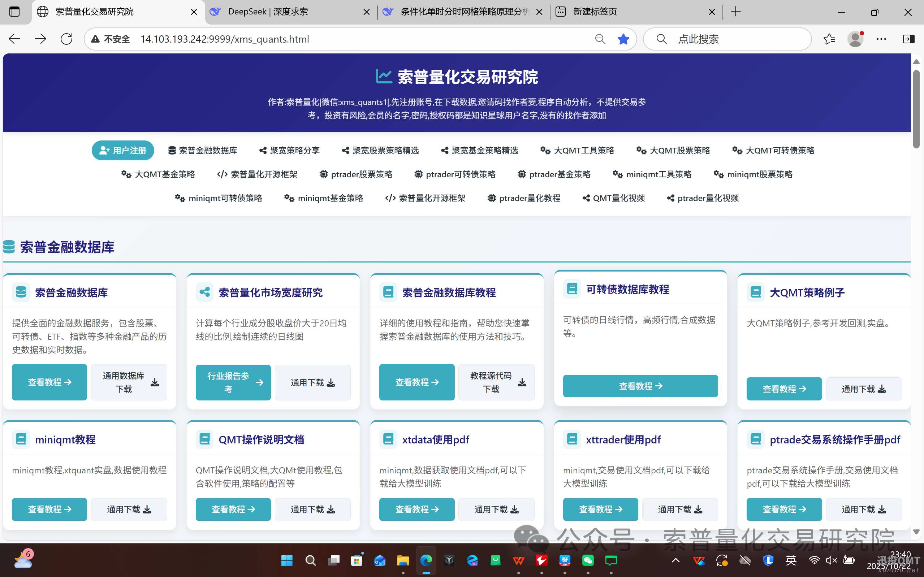924x577 pixels.
Task: Click the browser refresh icon
Action: pos(66,39)
